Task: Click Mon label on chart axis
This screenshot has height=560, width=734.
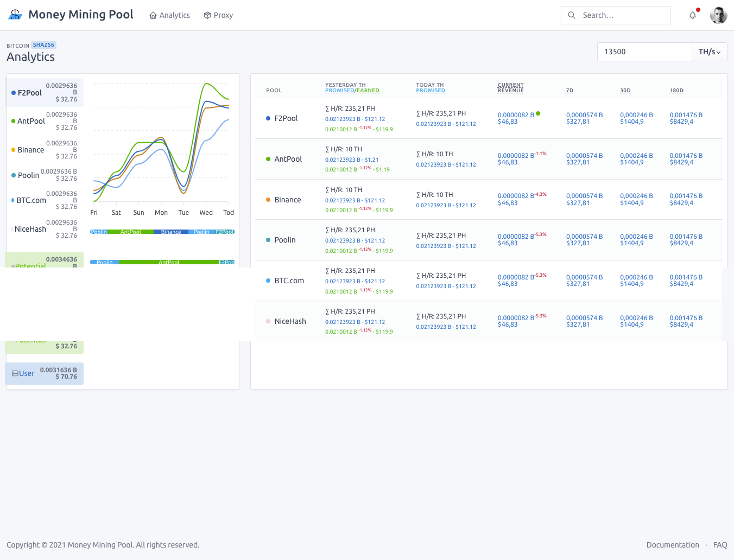Action: pos(161,213)
